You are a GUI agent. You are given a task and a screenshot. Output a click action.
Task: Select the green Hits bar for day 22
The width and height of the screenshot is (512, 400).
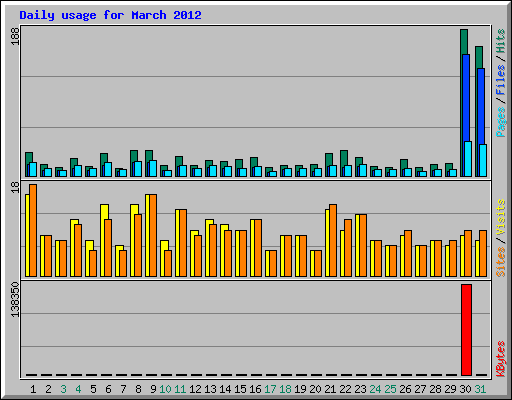344,158
